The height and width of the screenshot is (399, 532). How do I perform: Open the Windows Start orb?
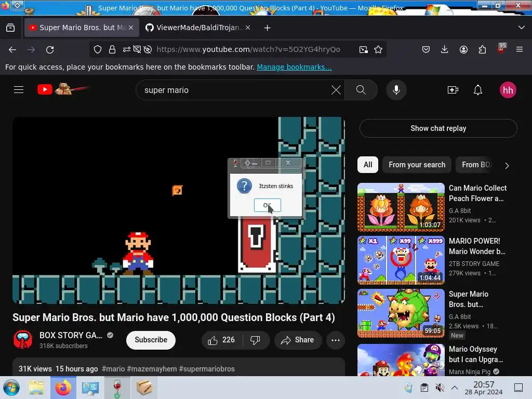click(11, 388)
